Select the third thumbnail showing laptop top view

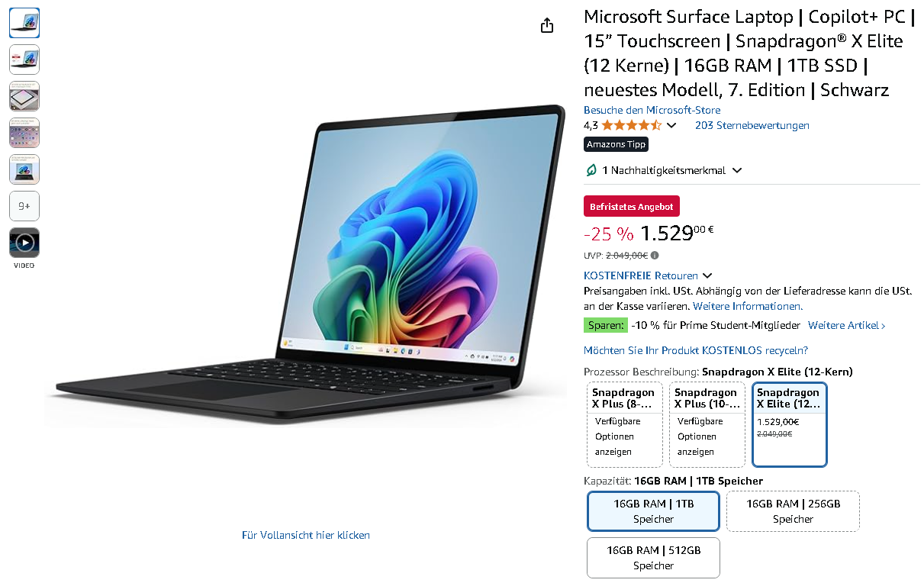coord(24,96)
